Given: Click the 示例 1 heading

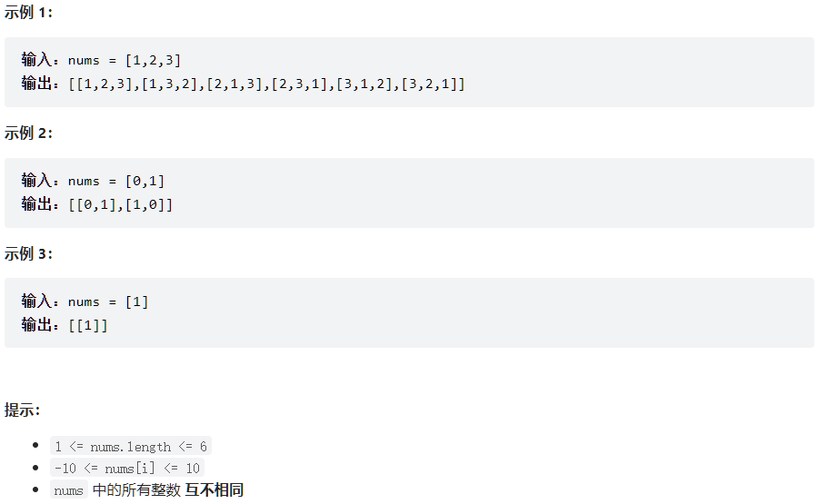Looking at the screenshot, I should tap(28, 12).
